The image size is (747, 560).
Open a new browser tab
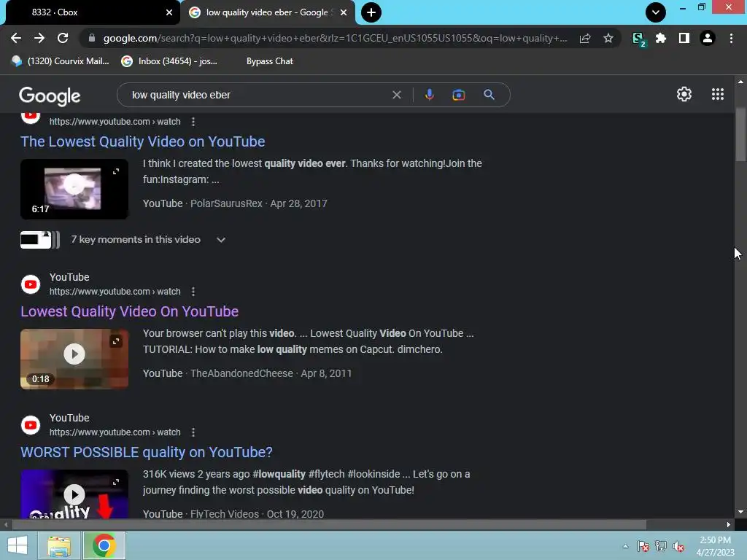(x=371, y=12)
